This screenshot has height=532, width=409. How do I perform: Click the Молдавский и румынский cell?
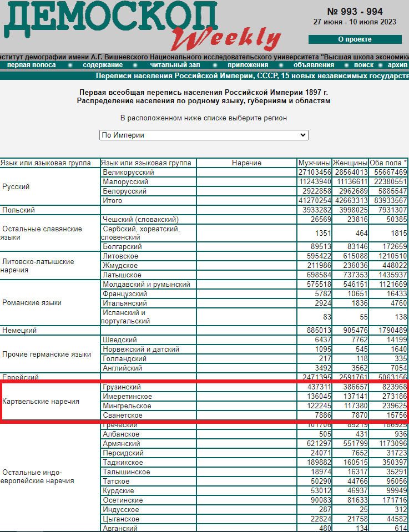pos(148,285)
